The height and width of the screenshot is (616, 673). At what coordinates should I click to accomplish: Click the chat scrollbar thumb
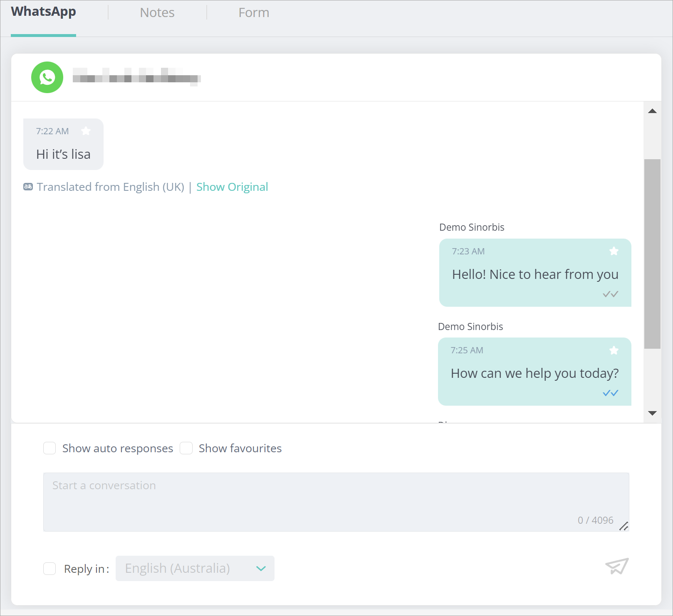click(x=652, y=254)
